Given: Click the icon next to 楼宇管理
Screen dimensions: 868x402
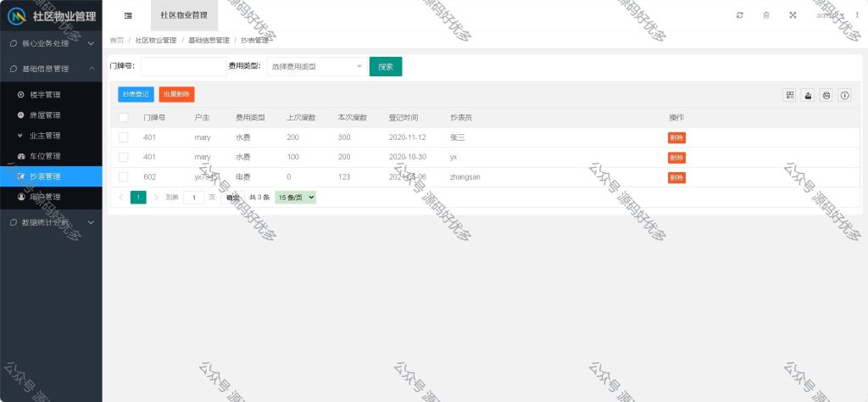Looking at the screenshot, I should [x=21, y=95].
